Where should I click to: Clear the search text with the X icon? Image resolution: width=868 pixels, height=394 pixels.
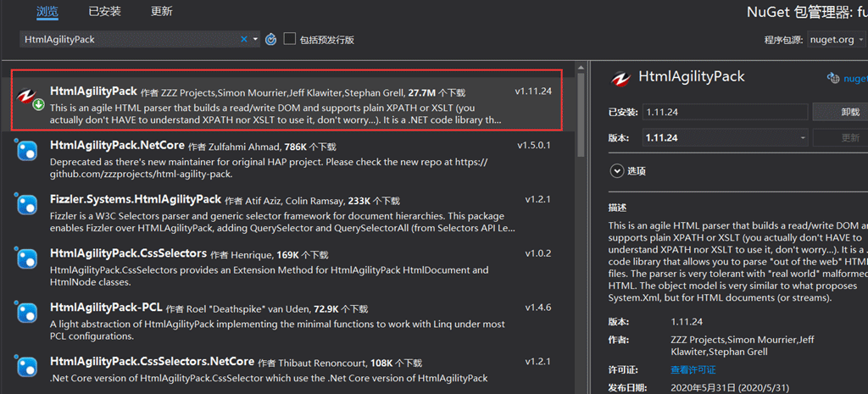pyautogui.click(x=244, y=39)
